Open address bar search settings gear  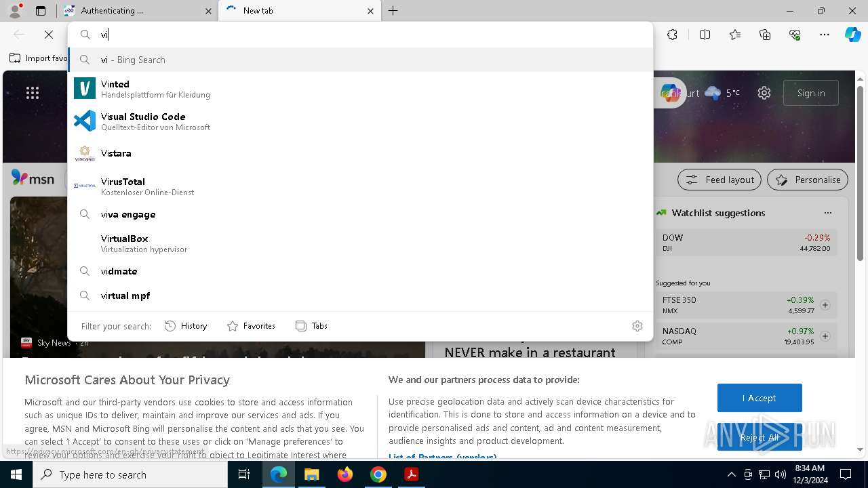(x=637, y=326)
